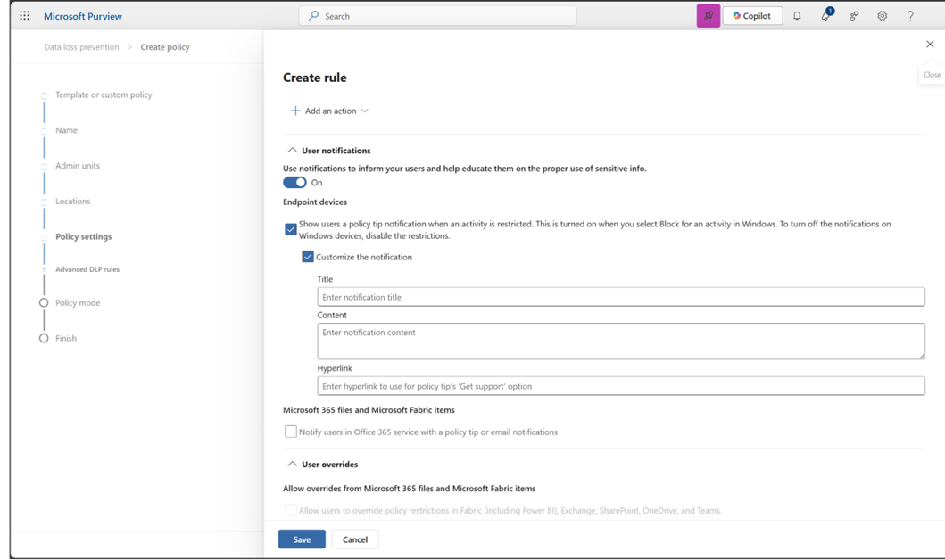The height and width of the screenshot is (560, 945).
Task: Open the Add an action dropdown
Action: click(327, 111)
